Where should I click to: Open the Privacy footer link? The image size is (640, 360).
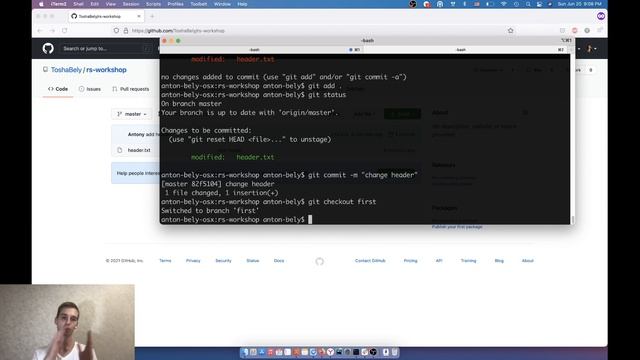point(193,260)
